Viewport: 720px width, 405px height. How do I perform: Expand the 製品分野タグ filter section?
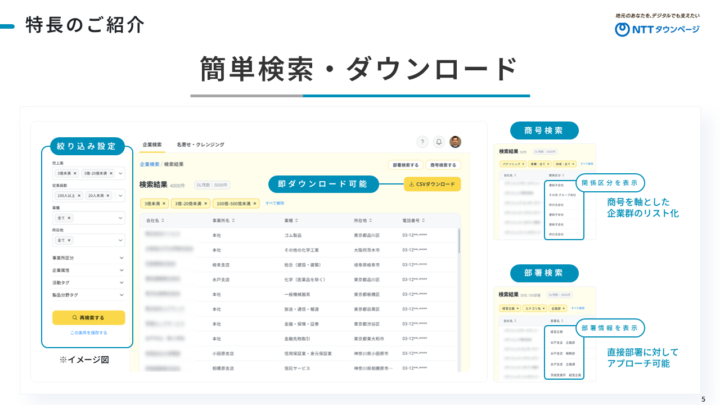[120, 294]
